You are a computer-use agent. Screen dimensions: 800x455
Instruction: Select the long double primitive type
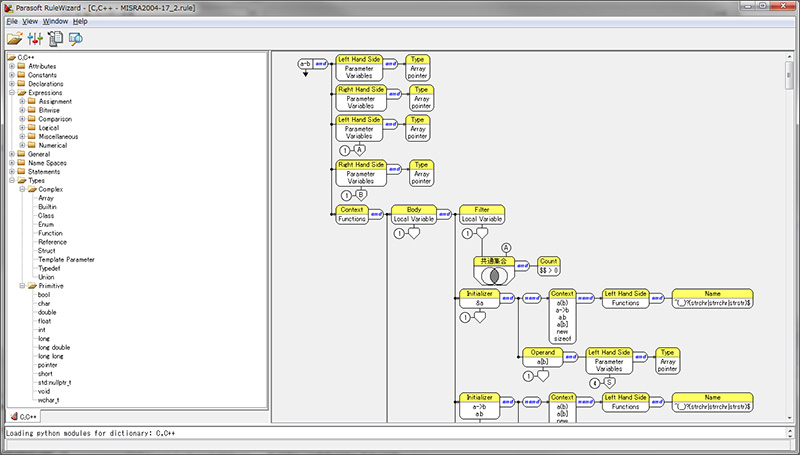pos(54,347)
